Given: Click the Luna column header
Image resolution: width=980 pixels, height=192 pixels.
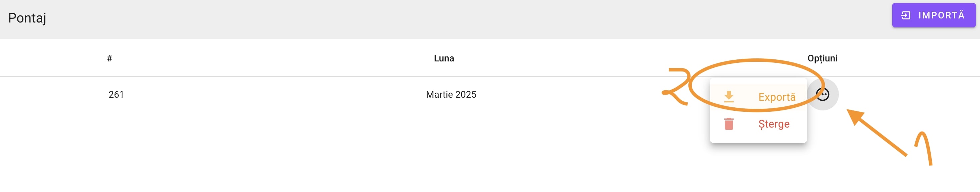Looking at the screenshot, I should coord(444,58).
